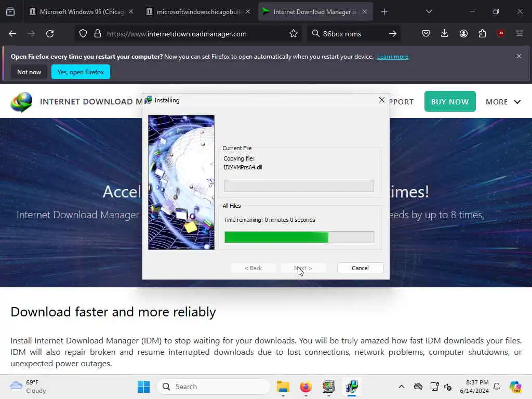Close the Installing dialog
Viewport: 532px width, 399px height.
382,100
